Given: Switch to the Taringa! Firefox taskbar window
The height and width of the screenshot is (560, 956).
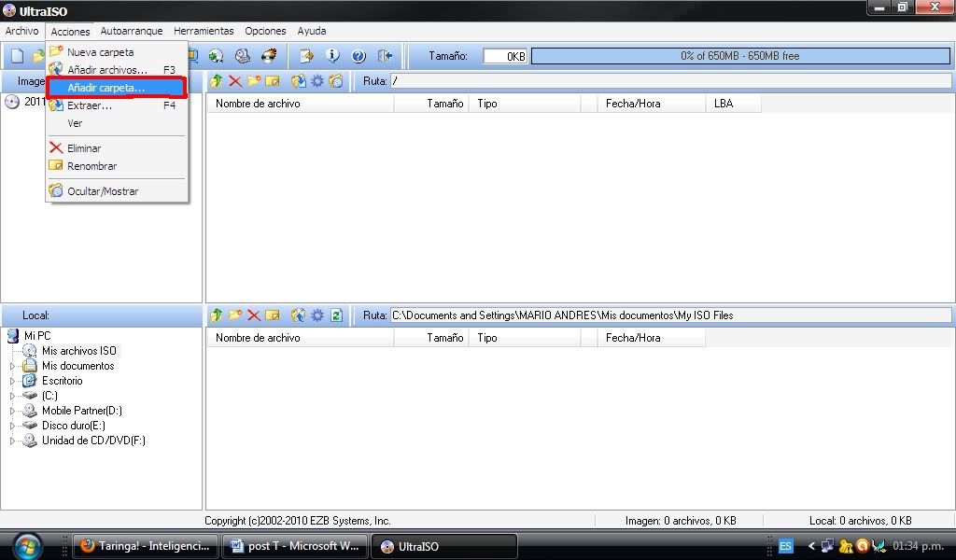Looking at the screenshot, I should [x=146, y=546].
